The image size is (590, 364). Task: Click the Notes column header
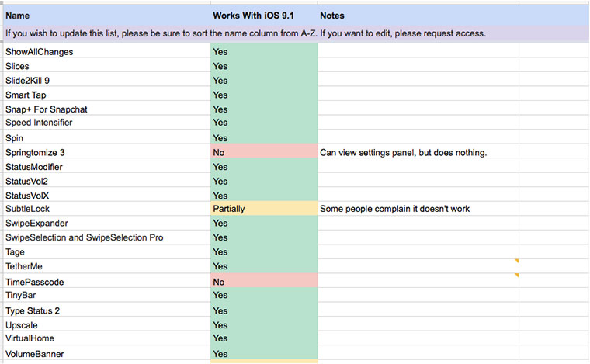pyautogui.click(x=331, y=16)
